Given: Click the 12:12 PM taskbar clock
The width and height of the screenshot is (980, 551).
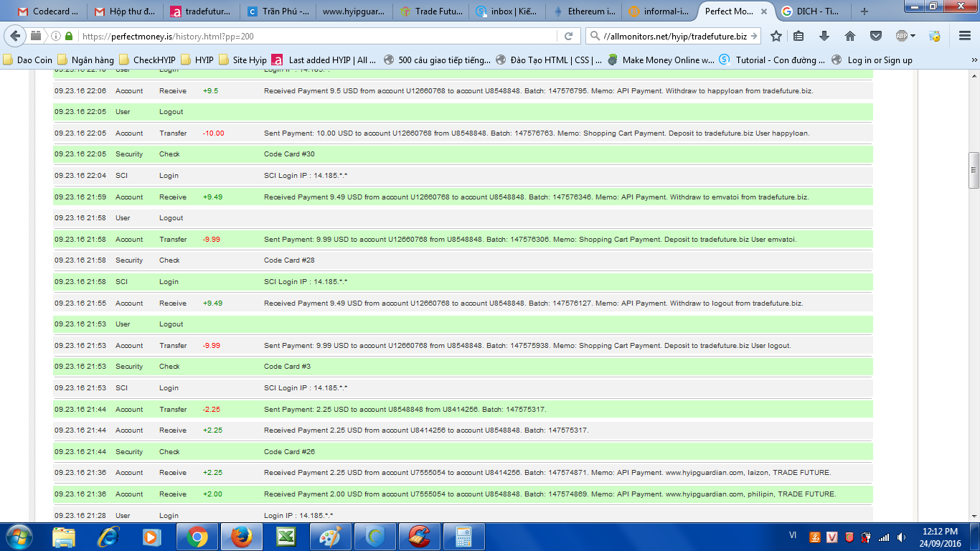Looking at the screenshot, I should pyautogui.click(x=941, y=532).
